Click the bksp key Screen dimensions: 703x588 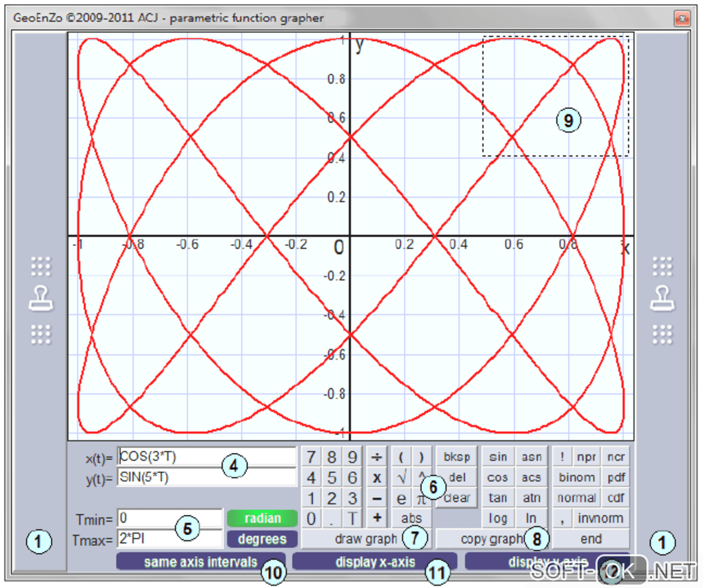[x=456, y=457]
